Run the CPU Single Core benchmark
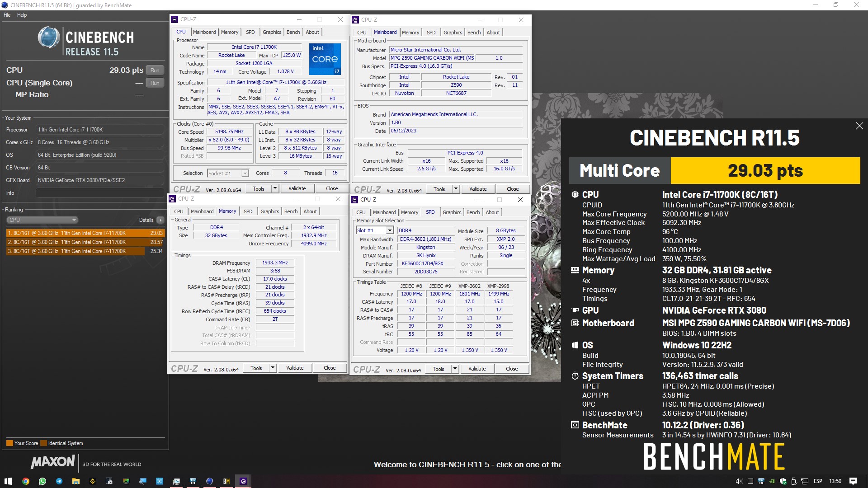Screen dimensions: 868x488 [x=155, y=83]
